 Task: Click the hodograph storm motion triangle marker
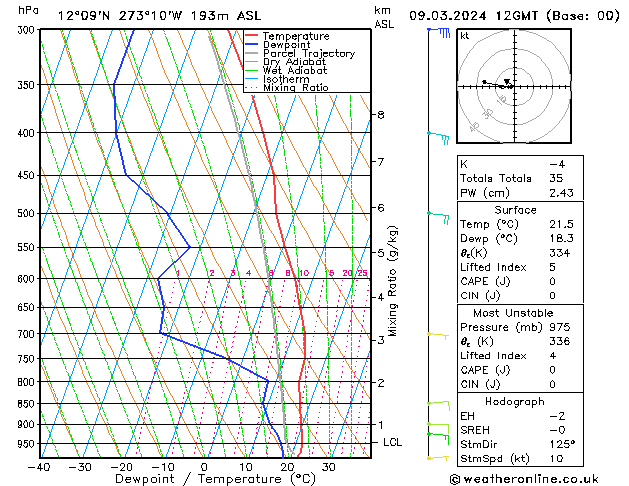(507, 81)
